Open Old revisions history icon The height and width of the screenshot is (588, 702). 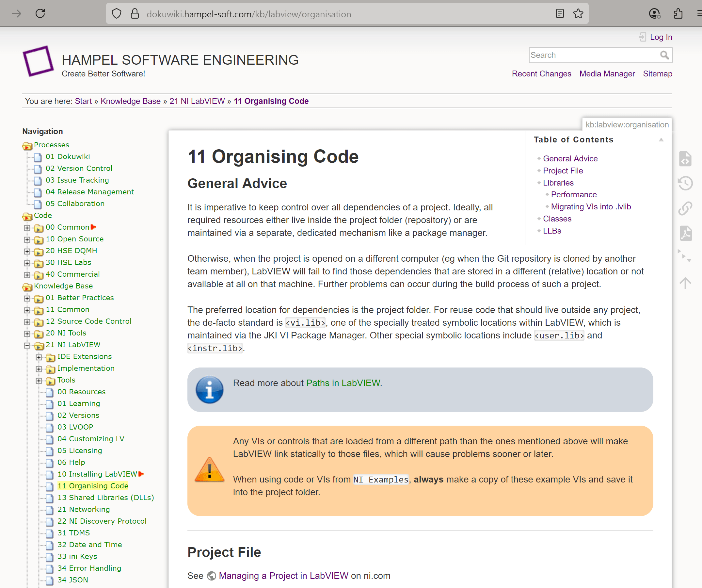coord(685,183)
